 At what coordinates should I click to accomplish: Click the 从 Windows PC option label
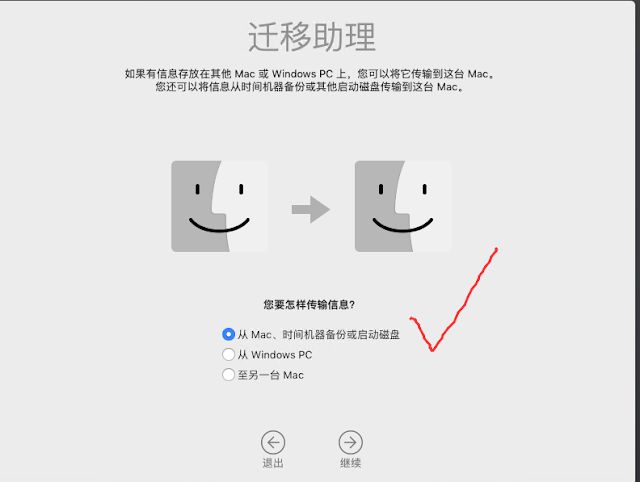275,355
